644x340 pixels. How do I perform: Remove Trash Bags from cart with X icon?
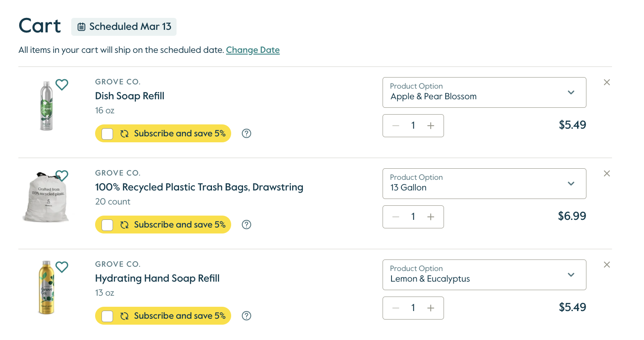[607, 173]
